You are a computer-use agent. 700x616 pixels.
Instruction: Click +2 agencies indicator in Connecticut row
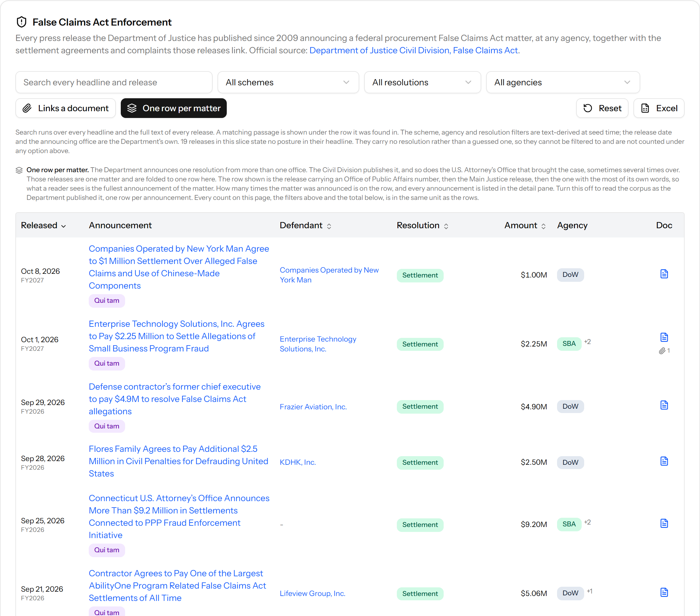(x=587, y=522)
